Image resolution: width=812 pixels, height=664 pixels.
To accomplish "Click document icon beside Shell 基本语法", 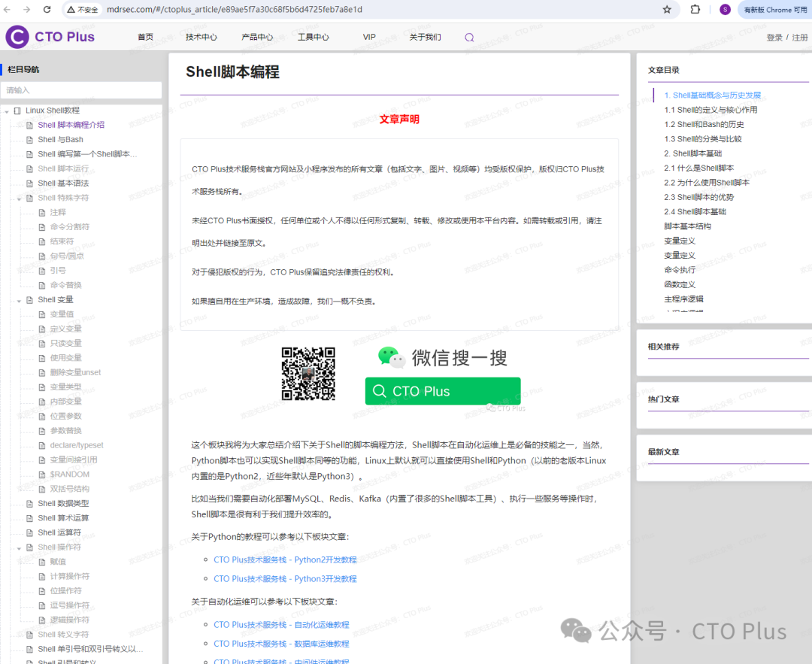I will (x=29, y=183).
